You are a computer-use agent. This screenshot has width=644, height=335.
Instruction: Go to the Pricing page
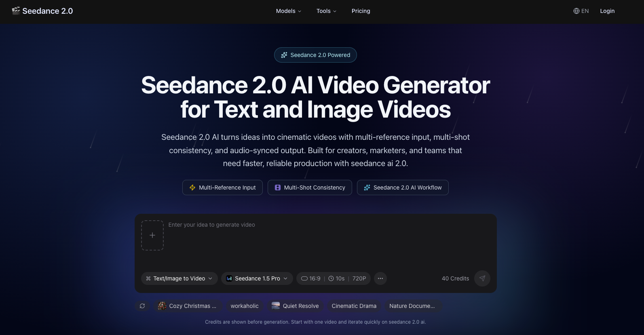361,11
